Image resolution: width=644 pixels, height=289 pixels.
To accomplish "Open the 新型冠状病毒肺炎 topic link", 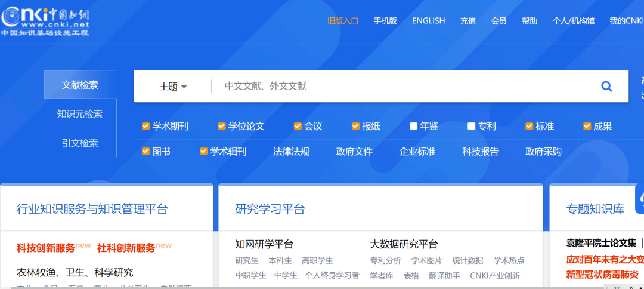I will pos(602,274).
